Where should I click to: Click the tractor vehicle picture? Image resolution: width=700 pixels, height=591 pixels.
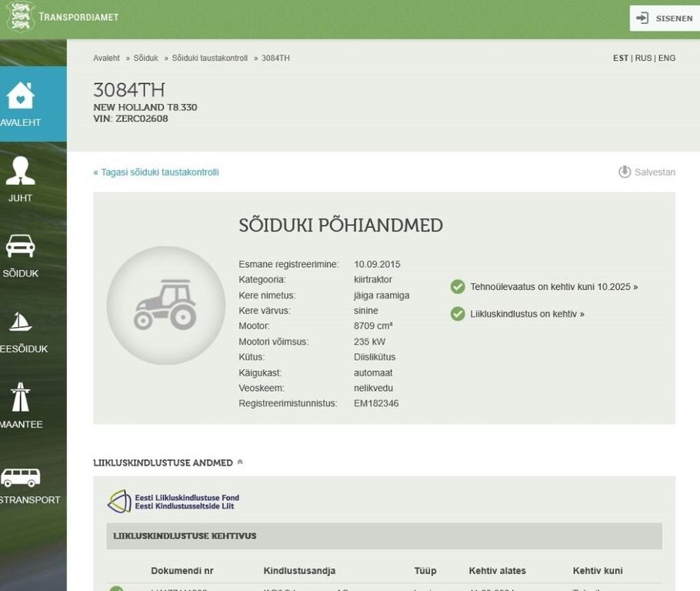(166, 306)
